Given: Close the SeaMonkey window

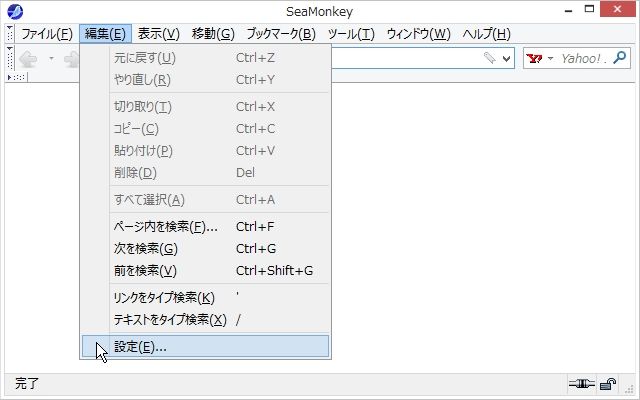Looking at the screenshot, I should coord(617,9).
